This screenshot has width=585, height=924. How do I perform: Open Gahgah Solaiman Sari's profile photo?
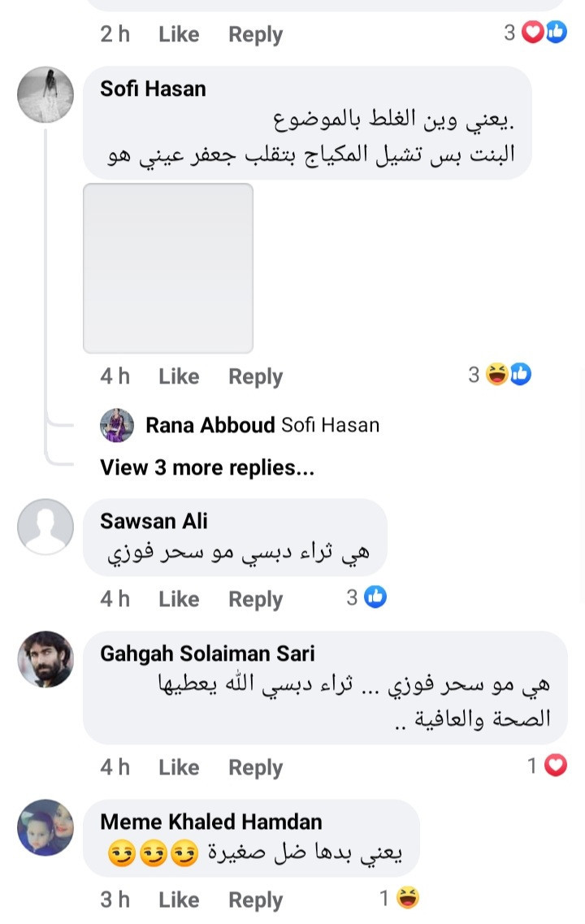click(45, 659)
